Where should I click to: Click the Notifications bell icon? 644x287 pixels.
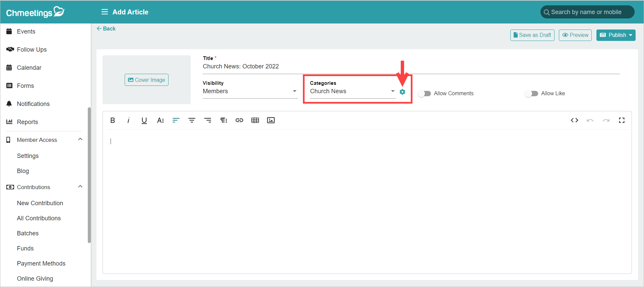coord(9,104)
